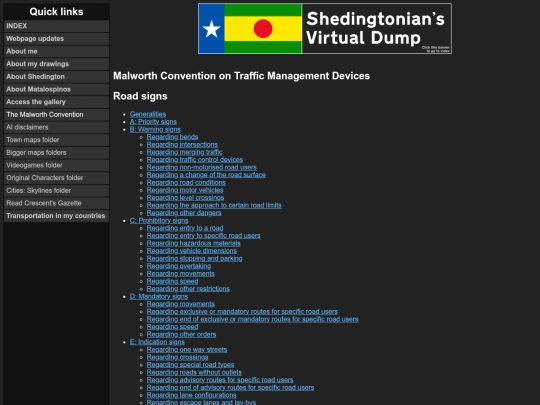
Task: Open Videogames folder
Action: [x=56, y=165]
